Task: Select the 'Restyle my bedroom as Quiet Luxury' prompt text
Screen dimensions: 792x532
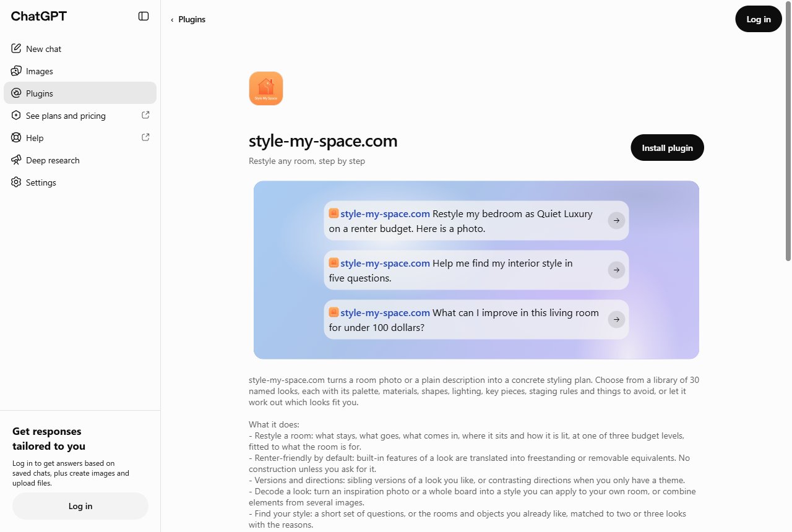Action: pyautogui.click(x=512, y=214)
